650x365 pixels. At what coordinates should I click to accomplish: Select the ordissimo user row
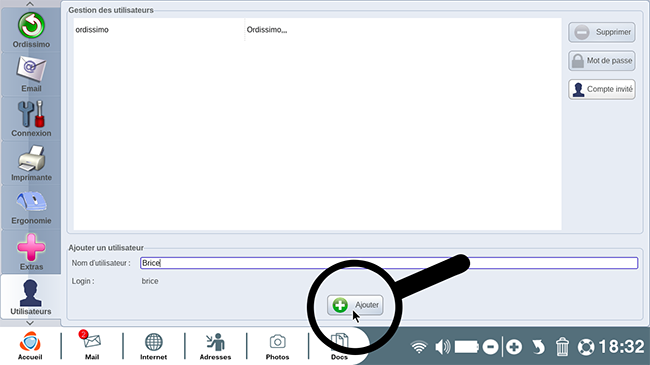tap(318, 30)
